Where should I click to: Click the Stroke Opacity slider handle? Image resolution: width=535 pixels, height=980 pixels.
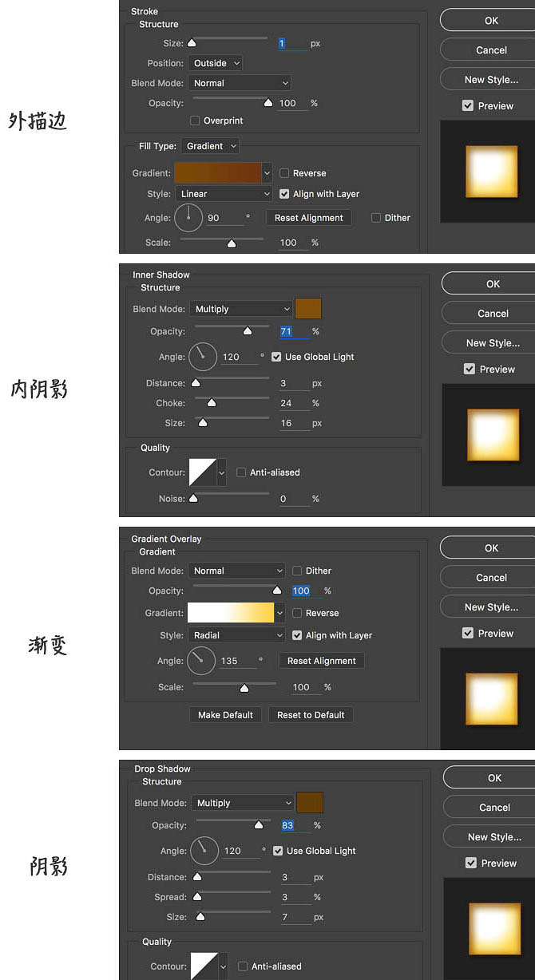click(x=268, y=103)
